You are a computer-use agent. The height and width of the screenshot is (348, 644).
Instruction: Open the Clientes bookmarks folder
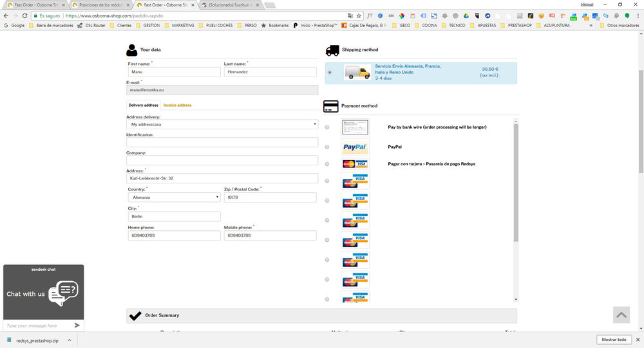(x=121, y=26)
